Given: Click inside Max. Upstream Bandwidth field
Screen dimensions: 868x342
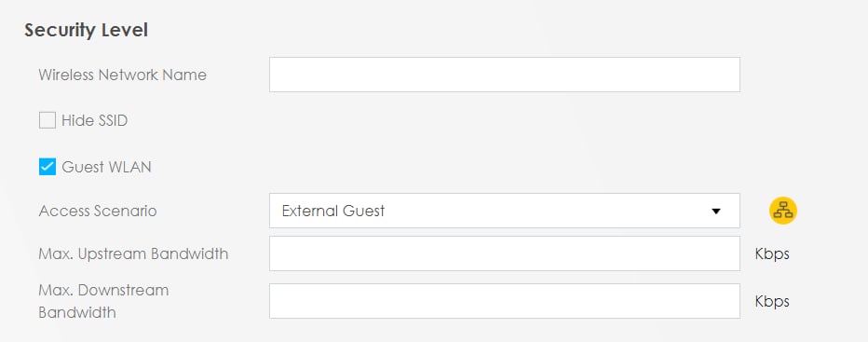Looking at the screenshot, I should (x=504, y=253).
